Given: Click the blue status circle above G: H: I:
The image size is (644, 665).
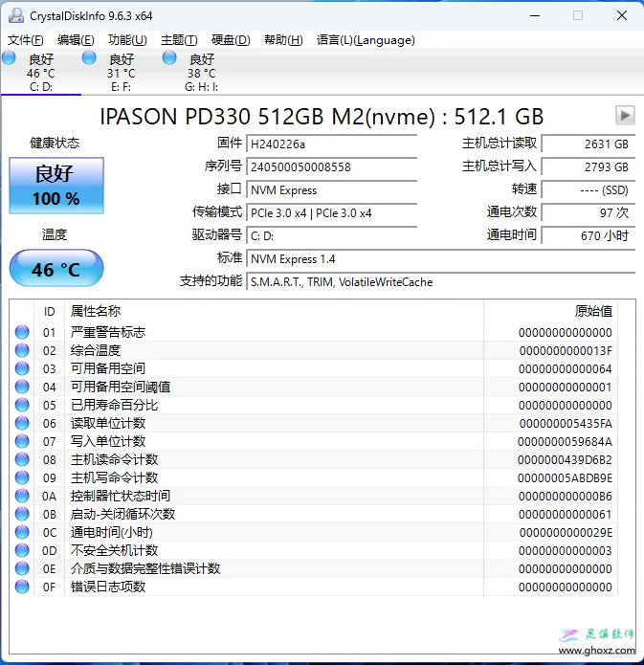Looking at the screenshot, I should point(169,57).
